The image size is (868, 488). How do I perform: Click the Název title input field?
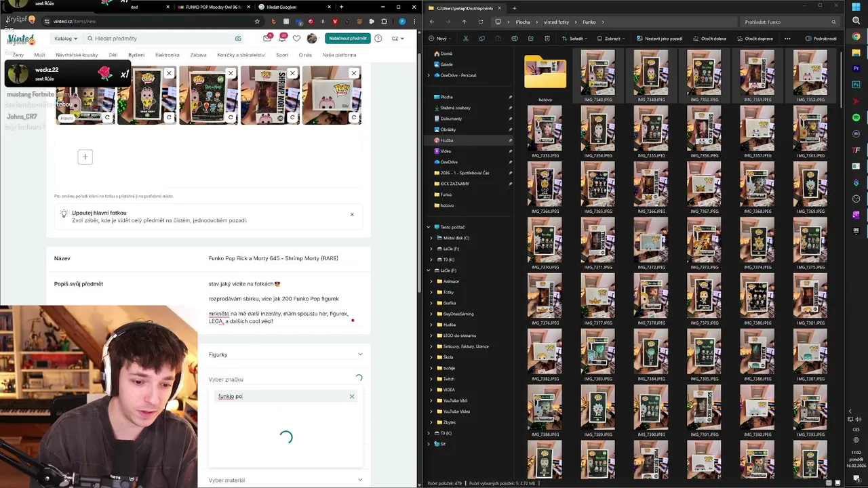pos(285,258)
